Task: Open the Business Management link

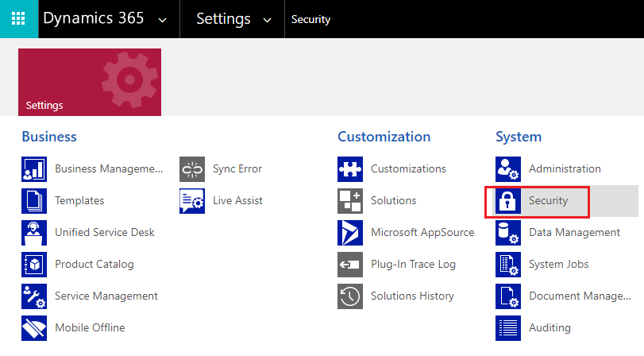Action: [109, 168]
